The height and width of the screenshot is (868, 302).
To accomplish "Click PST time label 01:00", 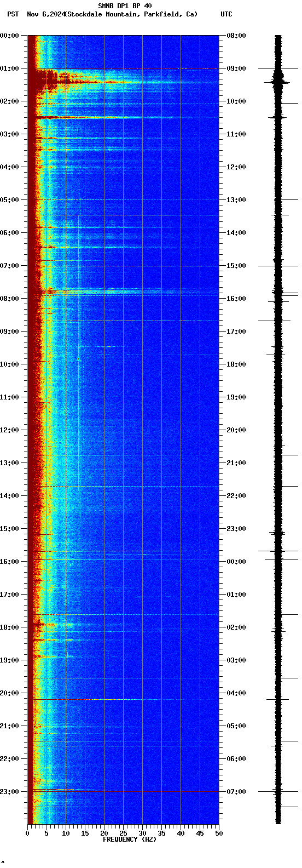I will click(x=10, y=68).
